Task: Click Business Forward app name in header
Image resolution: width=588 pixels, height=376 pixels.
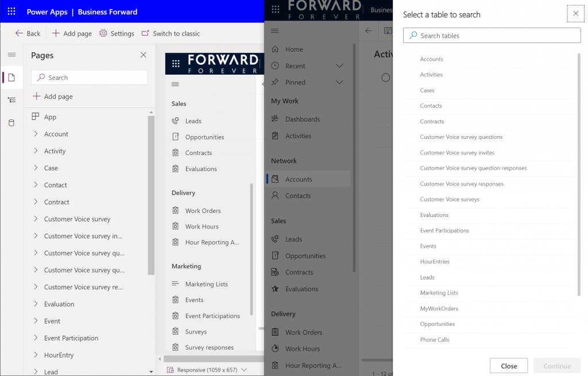Action: (x=107, y=11)
